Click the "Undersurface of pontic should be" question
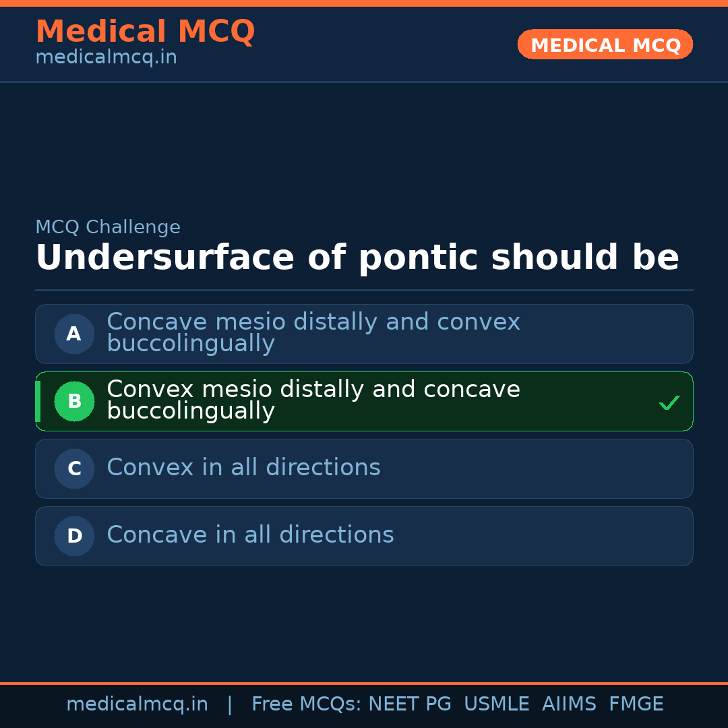728x728 pixels. pyautogui.click(x=357, y=258)
